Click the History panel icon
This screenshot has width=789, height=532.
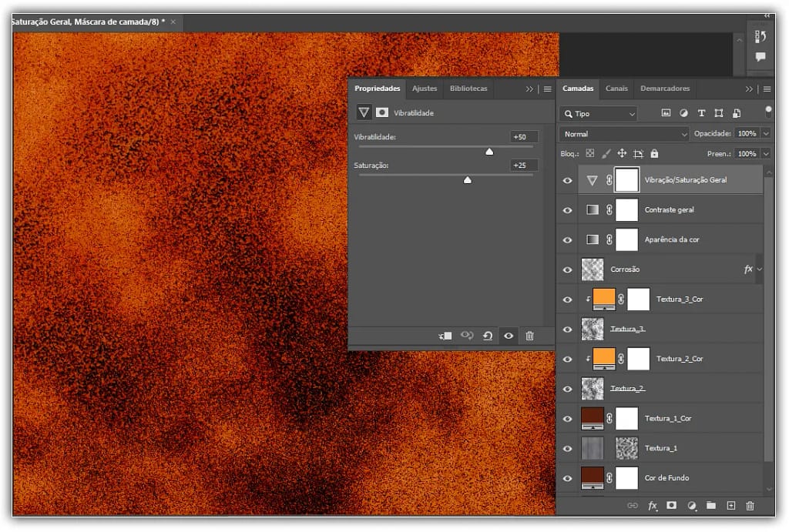(x=760, y=36)
